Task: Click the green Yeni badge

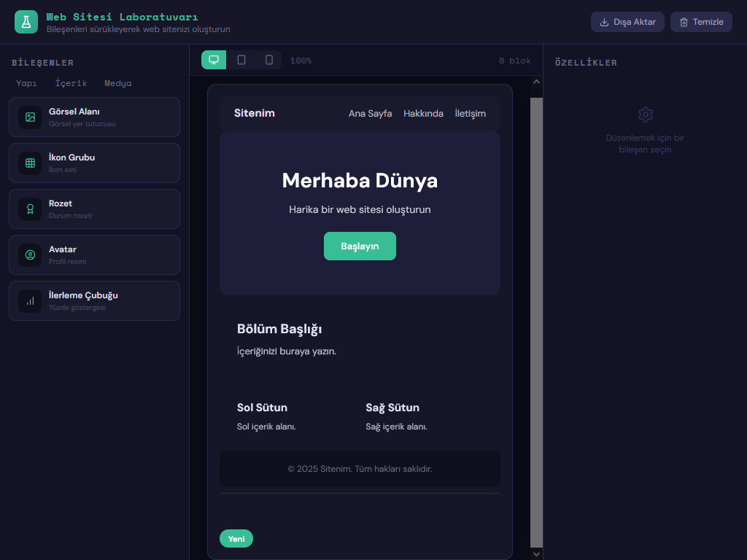Action: [x=236, y=539]
